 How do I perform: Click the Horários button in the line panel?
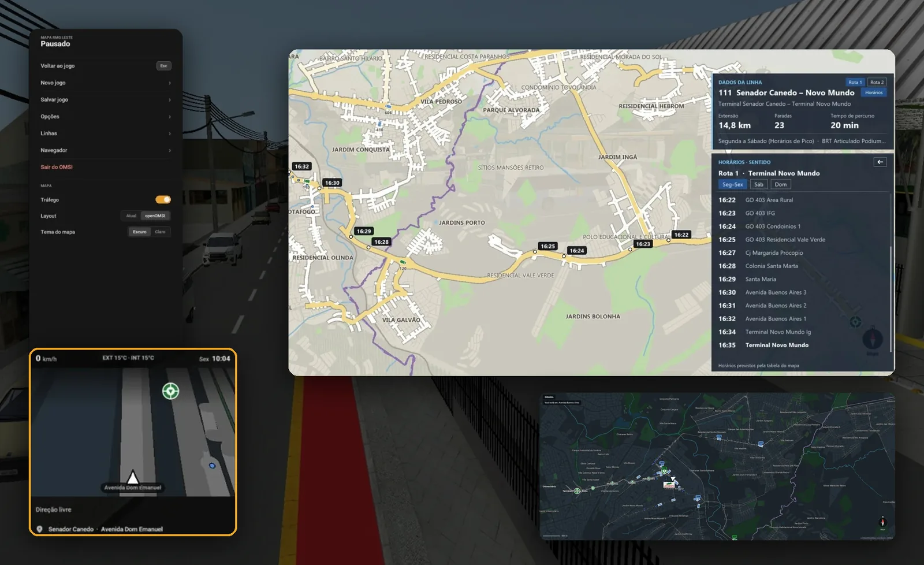coord(874,92)
